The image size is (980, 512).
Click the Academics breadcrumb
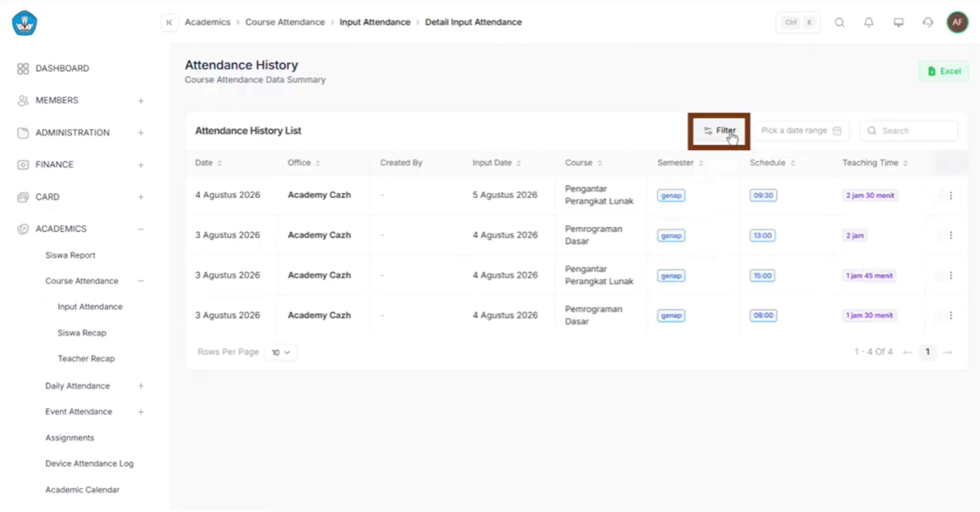(208, 22)
